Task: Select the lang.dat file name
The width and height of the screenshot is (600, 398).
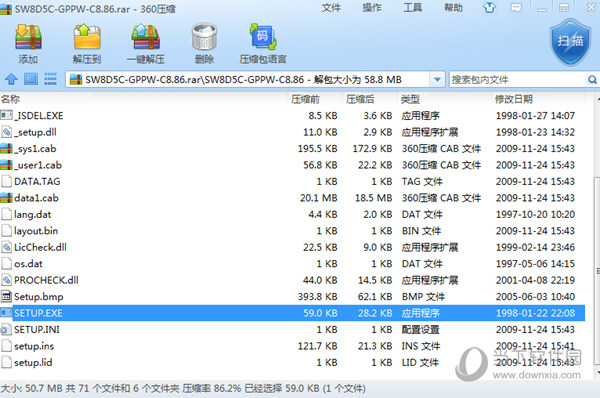Action: pos(33,214)
